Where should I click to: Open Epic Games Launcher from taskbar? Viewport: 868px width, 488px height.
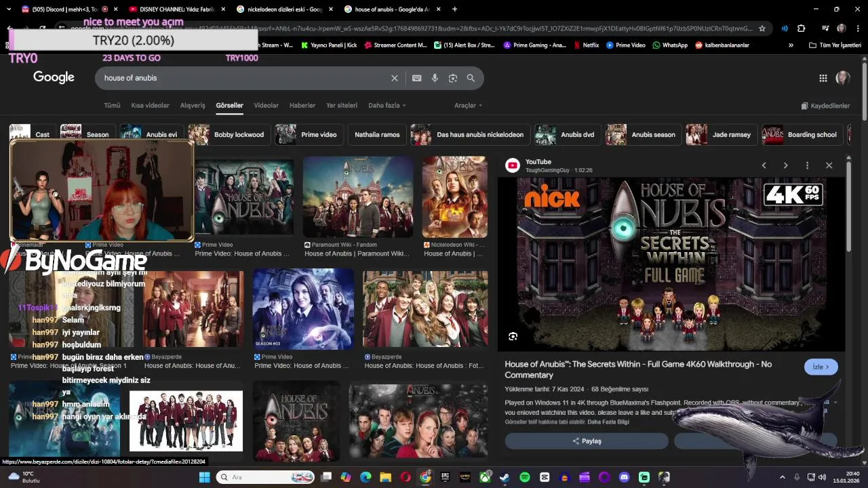(x=445, y=477)
